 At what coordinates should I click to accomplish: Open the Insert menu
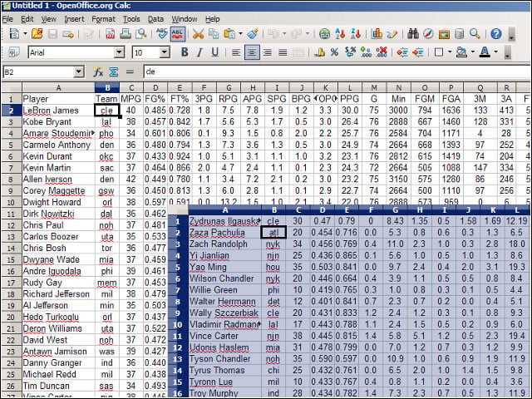(x=74, y=19)
